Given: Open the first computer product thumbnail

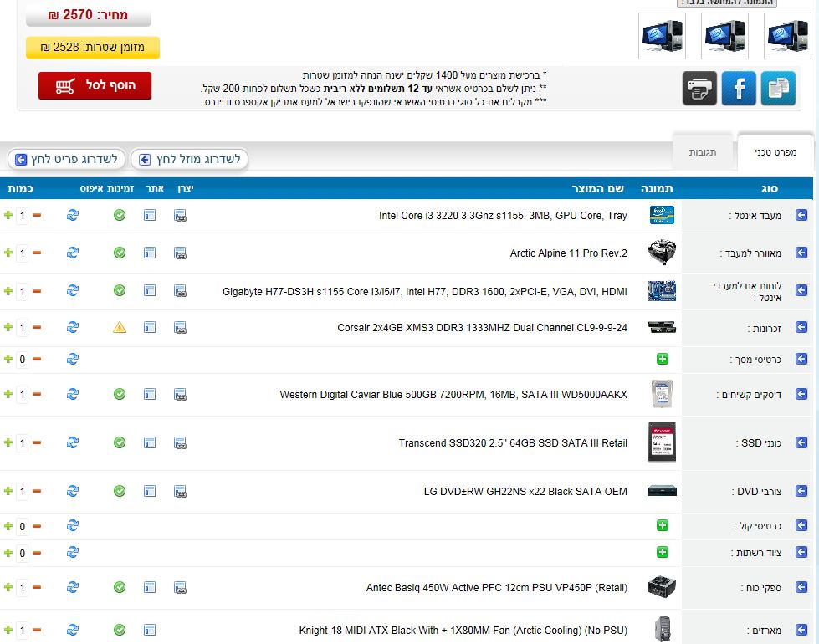Looking at the screenshot, I should (x=786, y=36).
